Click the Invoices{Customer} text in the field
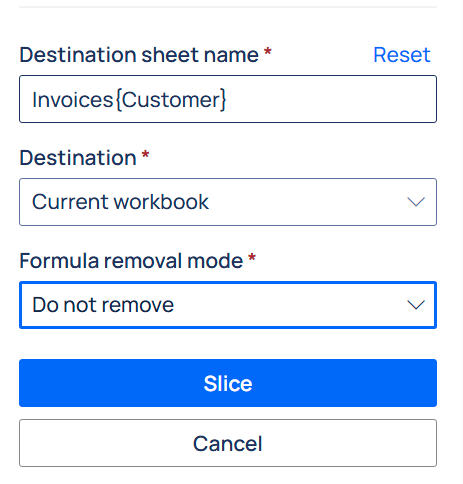Viewport: 463px width, 484px height. point(129,99)
